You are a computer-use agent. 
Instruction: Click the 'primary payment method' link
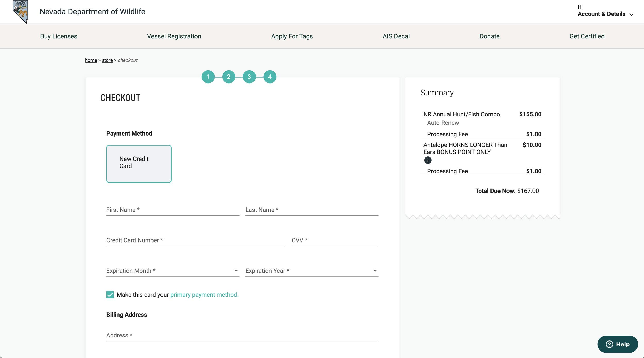pos(204,295)
